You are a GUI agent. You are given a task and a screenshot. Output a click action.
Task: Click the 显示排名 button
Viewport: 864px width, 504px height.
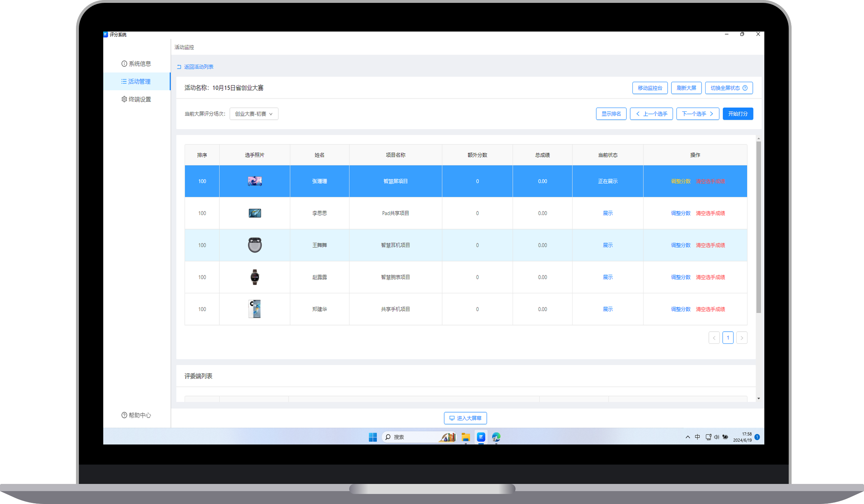click(611, 114)
